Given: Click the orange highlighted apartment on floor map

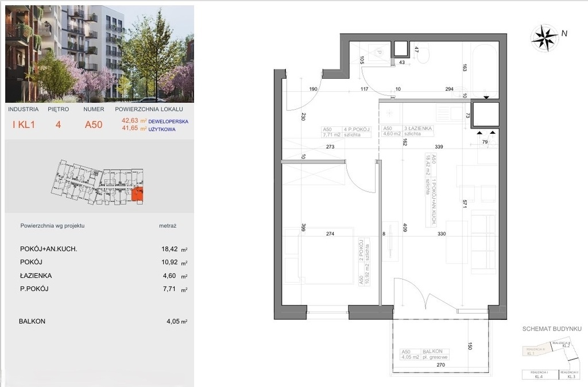Looking at the screenshot, I should pyautogui.click(x=137, y=195).
